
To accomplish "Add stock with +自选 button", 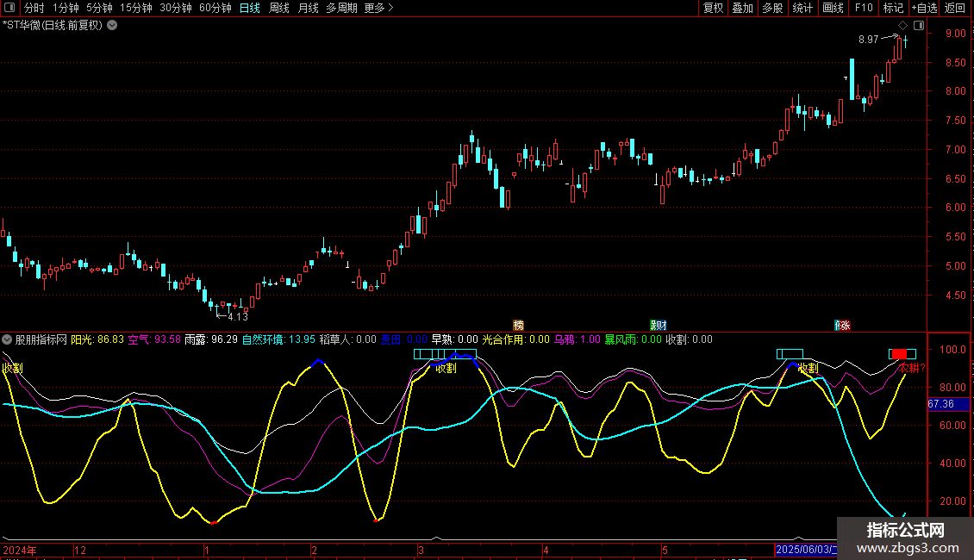I will pos(924,8).
